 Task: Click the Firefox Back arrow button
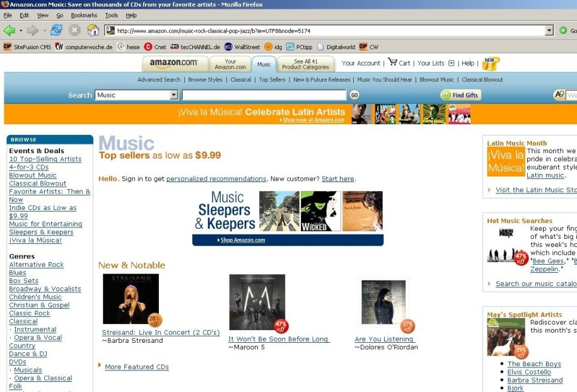click(9, 30)
